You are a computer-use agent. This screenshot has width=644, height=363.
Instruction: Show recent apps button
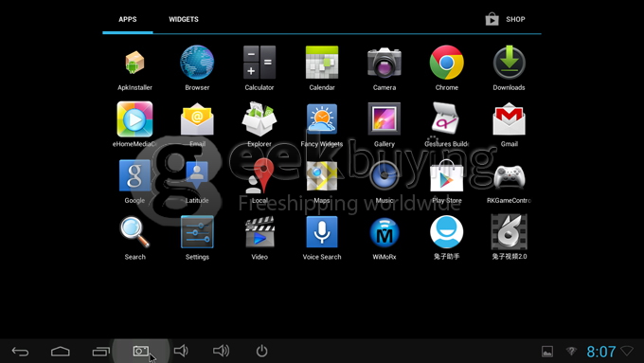coord(101,351)
